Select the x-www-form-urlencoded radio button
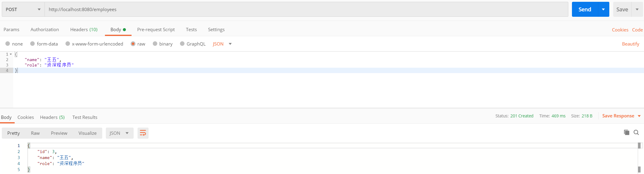 click(x=68, y=44)
